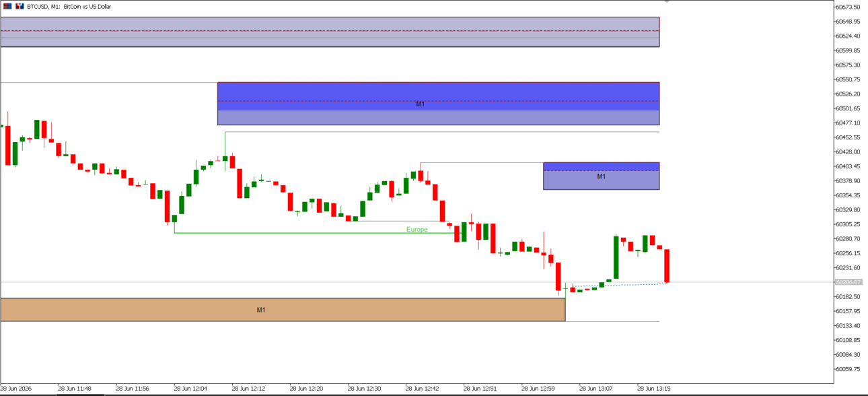868x396 pixels.
Task: Click price label 60231.60 on the axis
Action: pos(848,267)
